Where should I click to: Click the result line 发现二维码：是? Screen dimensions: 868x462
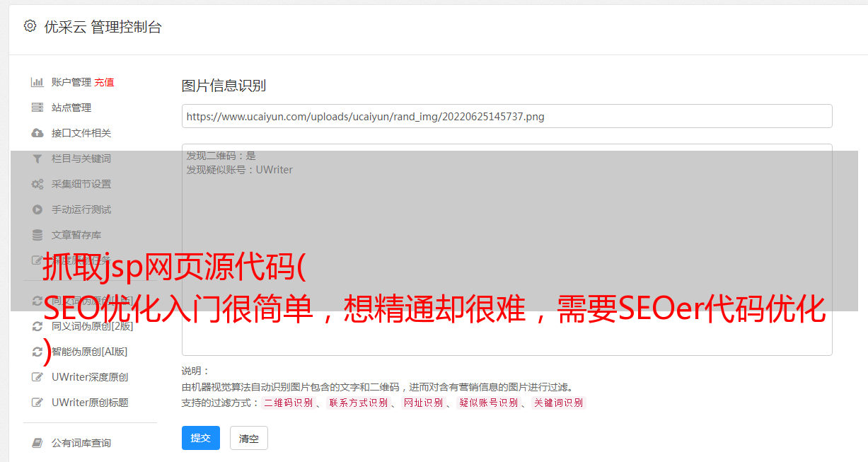(x=221, y=156)
